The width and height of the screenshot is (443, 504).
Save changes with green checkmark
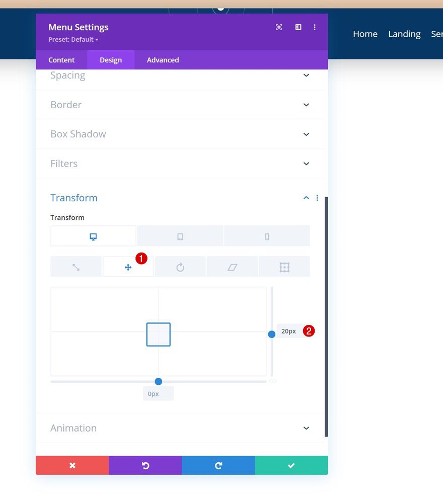pyautogui.click(x=291, y=465)
